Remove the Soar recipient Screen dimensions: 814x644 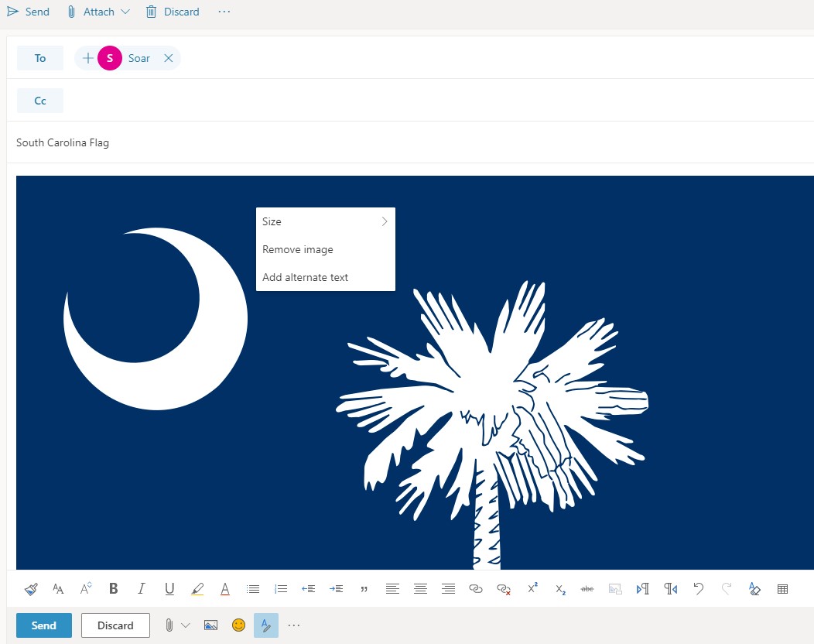tap(168, 58)
